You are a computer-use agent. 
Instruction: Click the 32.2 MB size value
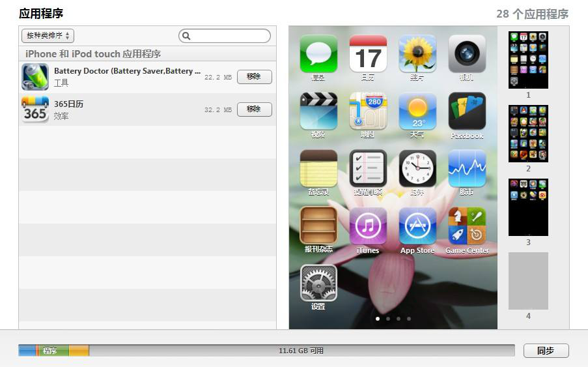click(218, 110)
